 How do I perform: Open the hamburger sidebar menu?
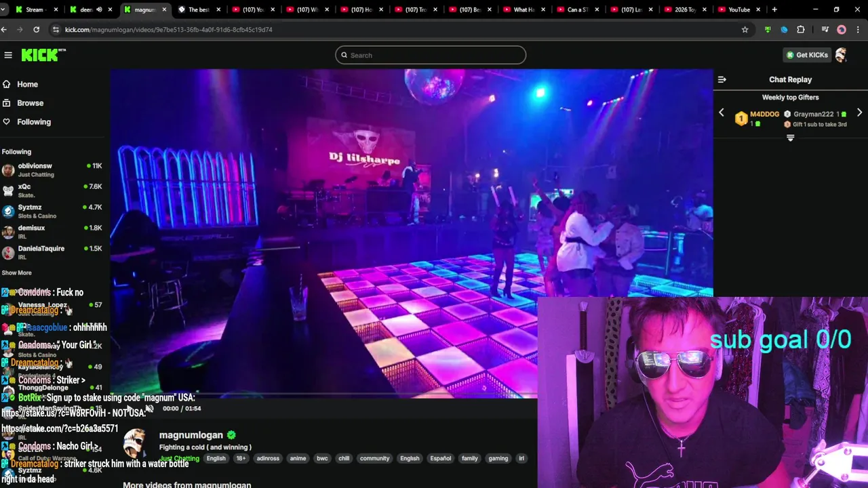[8, 55]
